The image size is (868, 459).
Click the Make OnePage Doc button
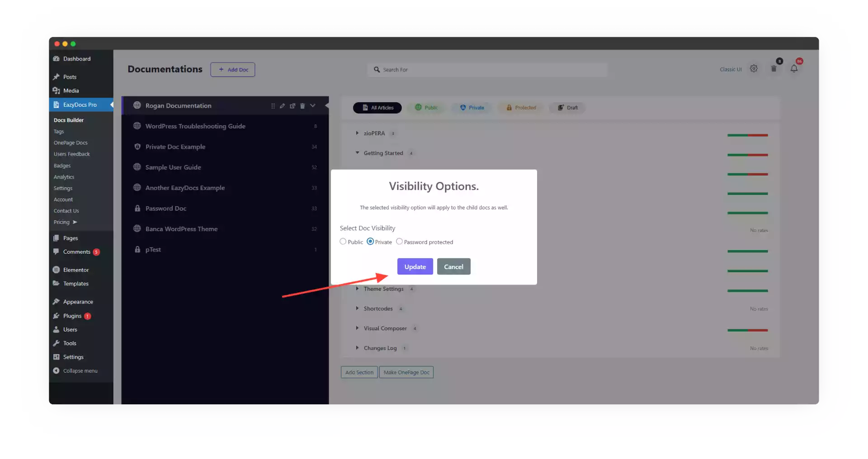tap(406, 372)
